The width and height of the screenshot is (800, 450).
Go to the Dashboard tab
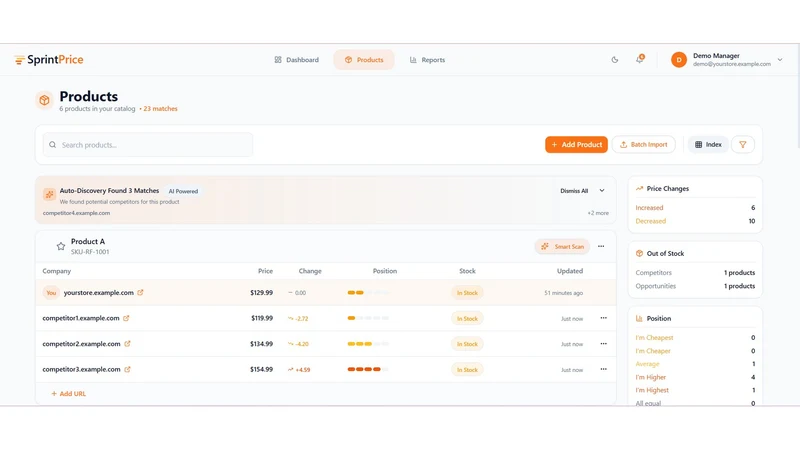point(296,60)
